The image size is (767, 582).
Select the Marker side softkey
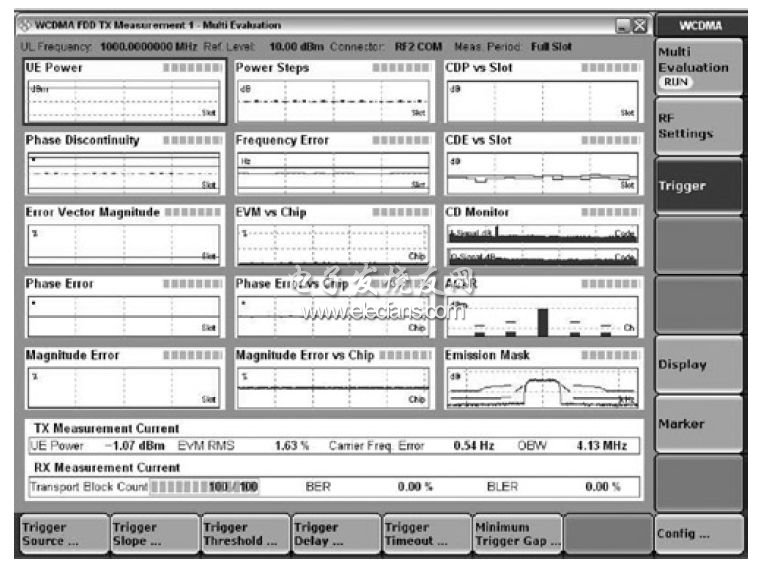(x=699, y=425)
